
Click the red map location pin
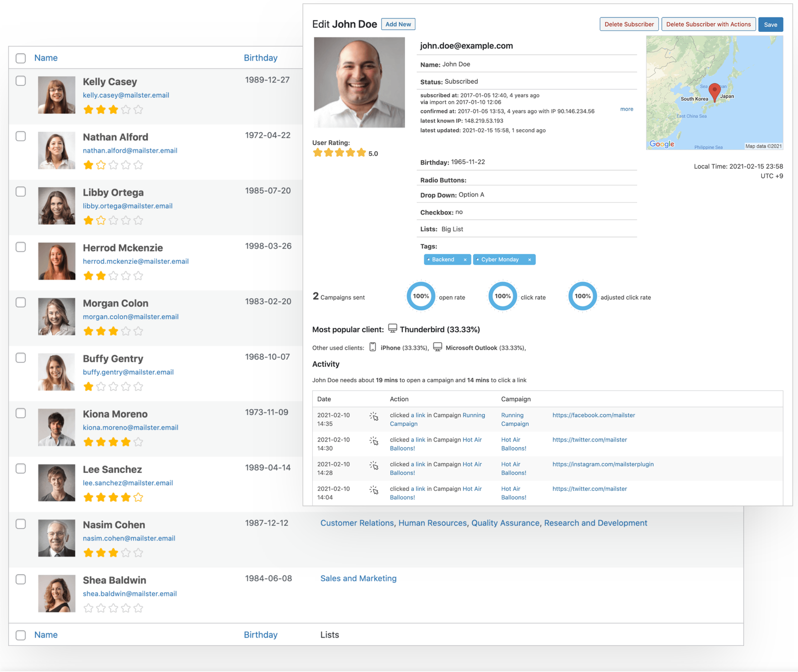point(714,91)
